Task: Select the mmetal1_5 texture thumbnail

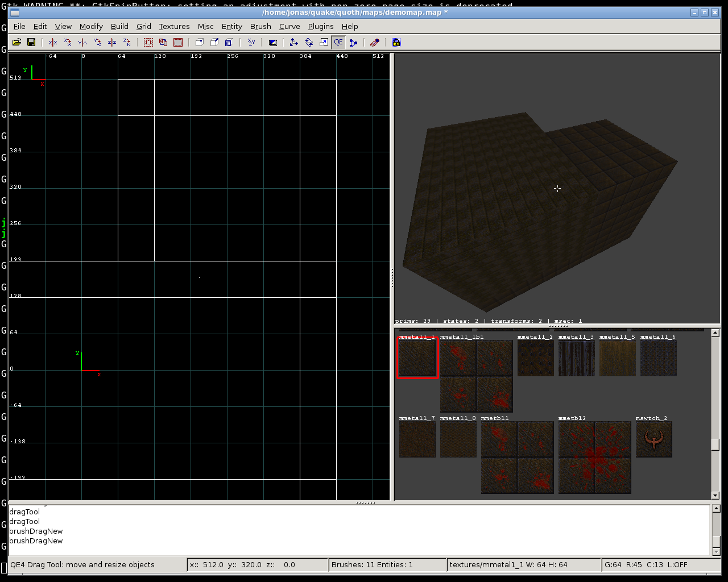Action: [x=618, y=358]
